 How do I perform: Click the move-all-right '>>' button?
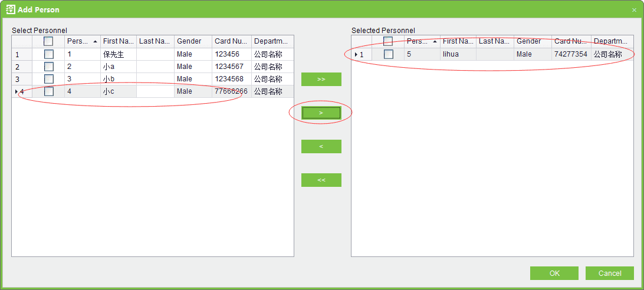(x=321, y=80)
